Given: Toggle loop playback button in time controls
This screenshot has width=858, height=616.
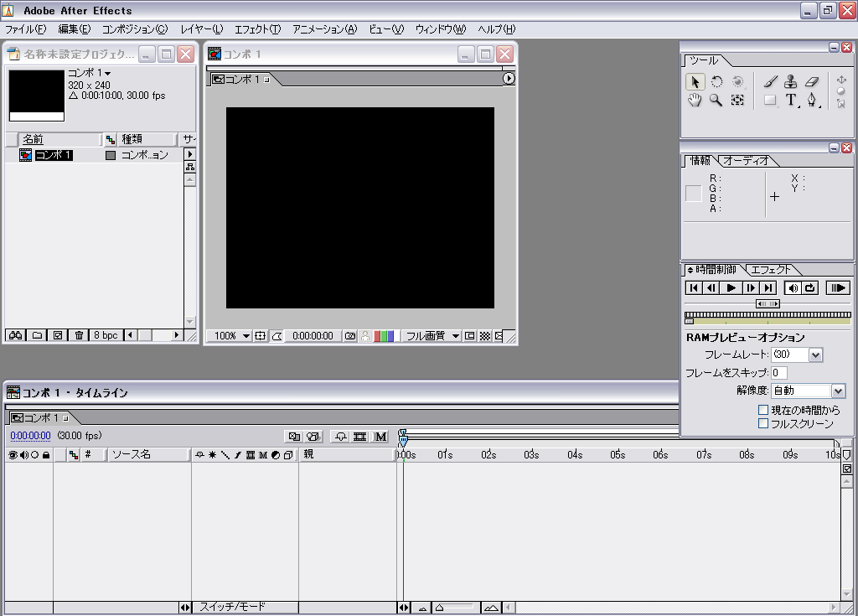Looking at the screenshot, I should [x=810, y=288].
